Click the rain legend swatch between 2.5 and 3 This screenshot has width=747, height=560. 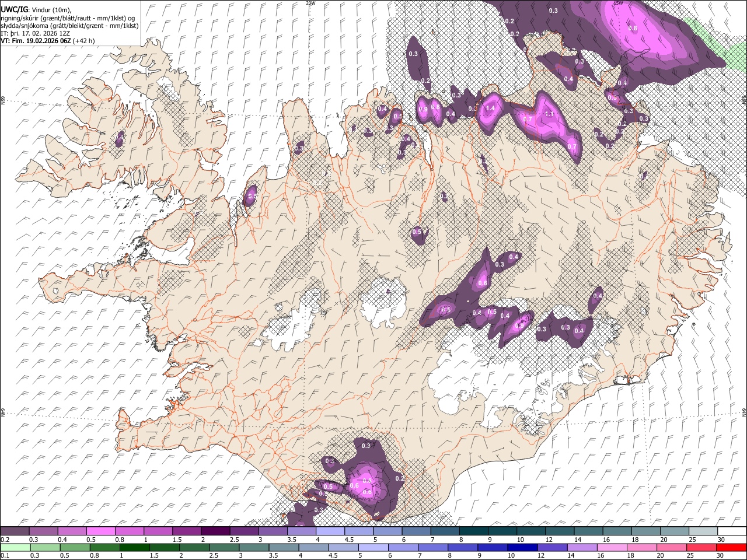point(224,547)
